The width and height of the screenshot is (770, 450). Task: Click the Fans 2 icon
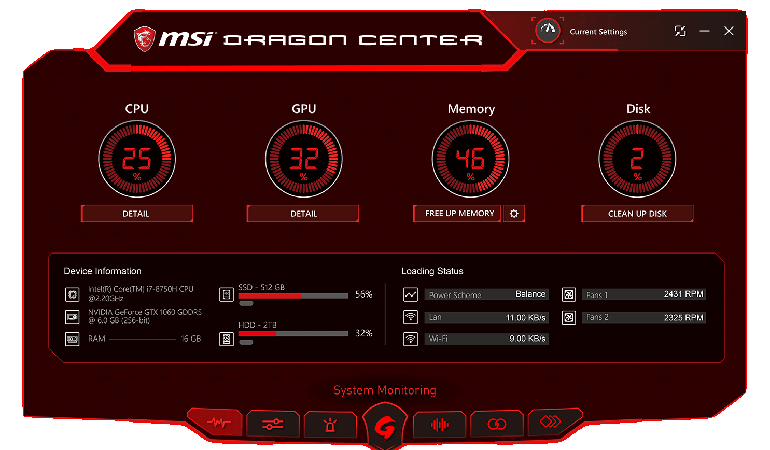click(x=569, y=317)
